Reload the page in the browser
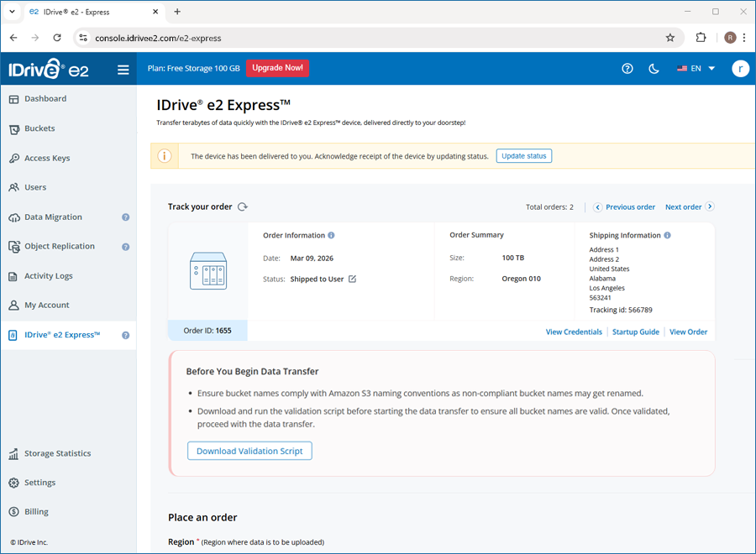This screenshot has width=756, height=554. click(57, 38)
